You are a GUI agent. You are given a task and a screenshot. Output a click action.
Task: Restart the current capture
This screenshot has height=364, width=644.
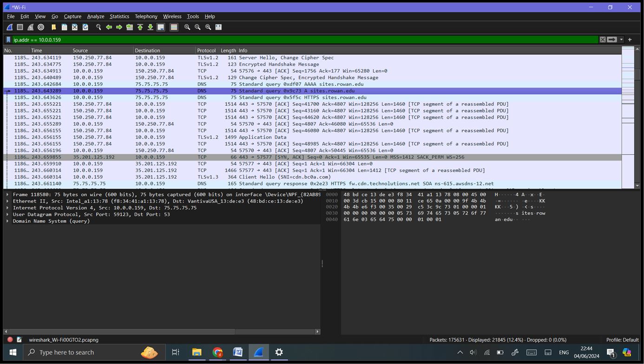click(30, 27)
